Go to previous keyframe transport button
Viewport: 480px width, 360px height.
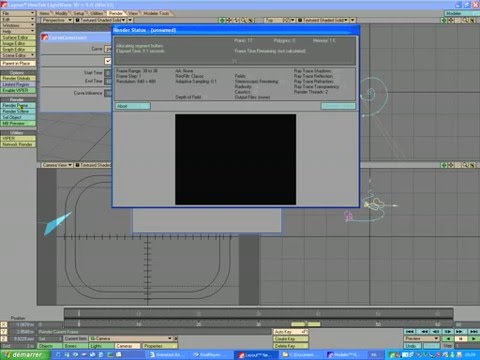tap(424, 332)
